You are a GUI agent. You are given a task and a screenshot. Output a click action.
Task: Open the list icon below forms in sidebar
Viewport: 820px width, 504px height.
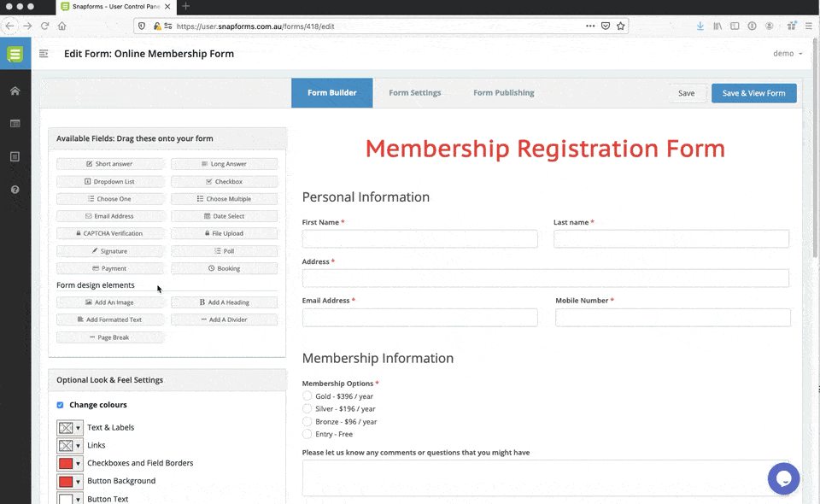click(x=15, y=156)
